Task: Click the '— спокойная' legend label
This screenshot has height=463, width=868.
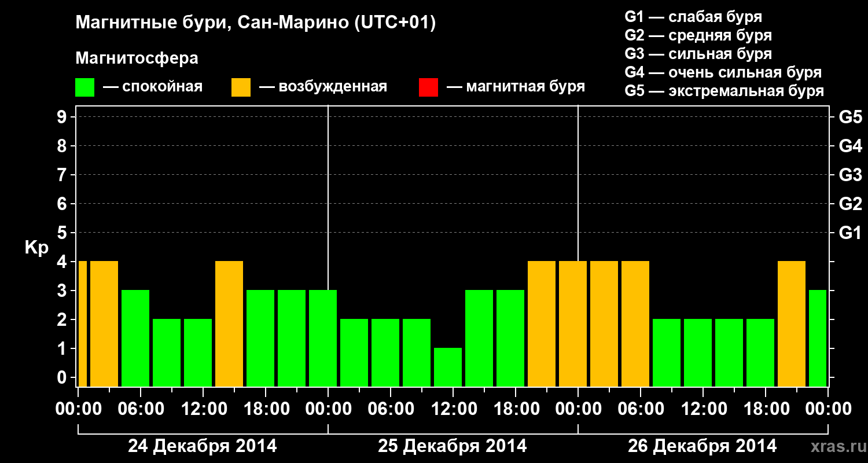Action: (x=153, y=87)
